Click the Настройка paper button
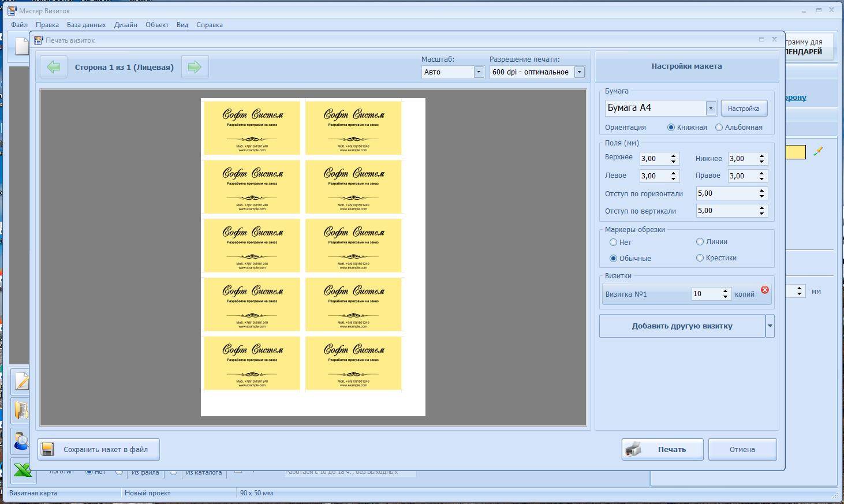844x504 pixels. click(744, 108)
